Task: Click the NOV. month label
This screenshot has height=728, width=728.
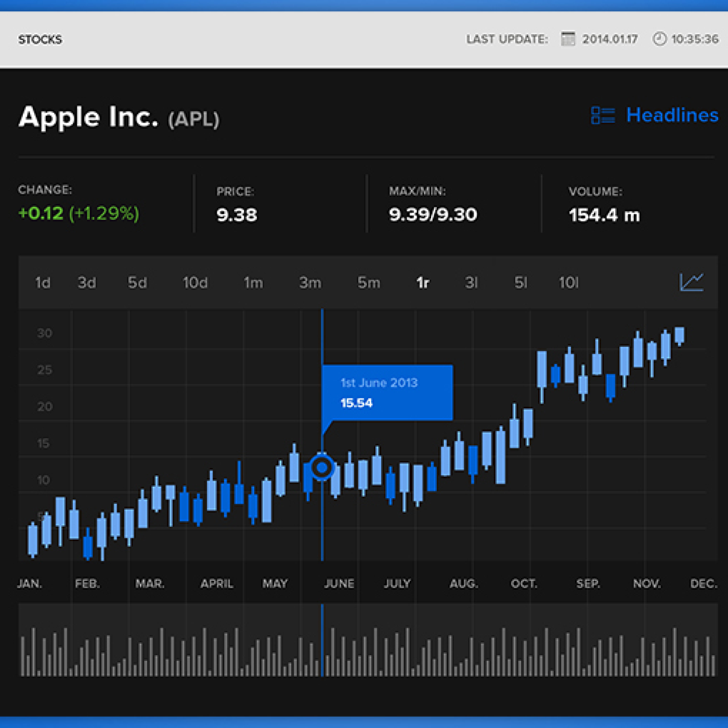Action: pos(647,584)
